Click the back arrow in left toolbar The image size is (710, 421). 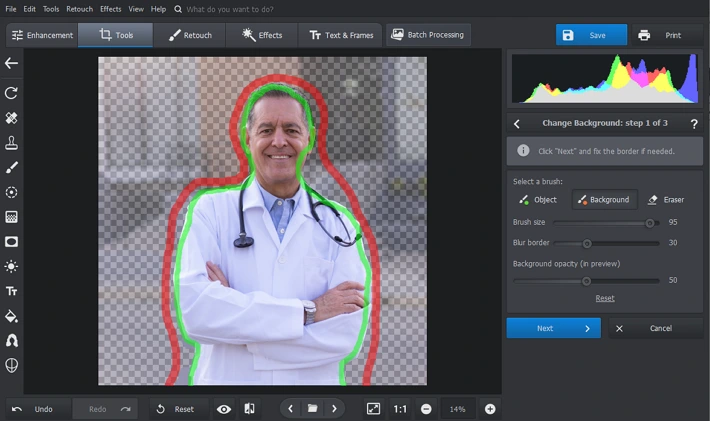(x=11, y=63)
